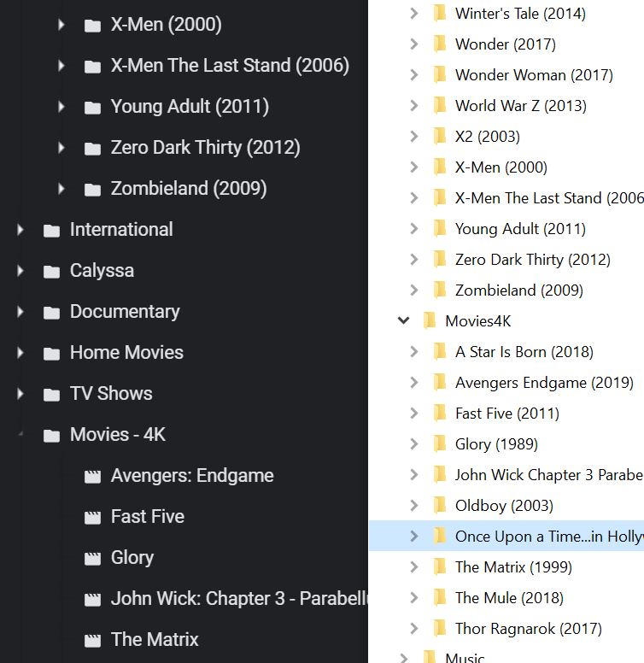Click the folder icon next to Documentary
This screenshot has height=663, width=644.
(52, 313)
